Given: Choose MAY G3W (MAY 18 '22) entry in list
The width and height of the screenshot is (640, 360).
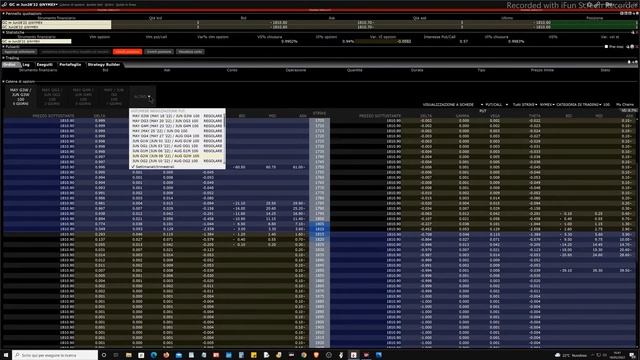Looking at the screenshot, I should [x=177, y=116].
